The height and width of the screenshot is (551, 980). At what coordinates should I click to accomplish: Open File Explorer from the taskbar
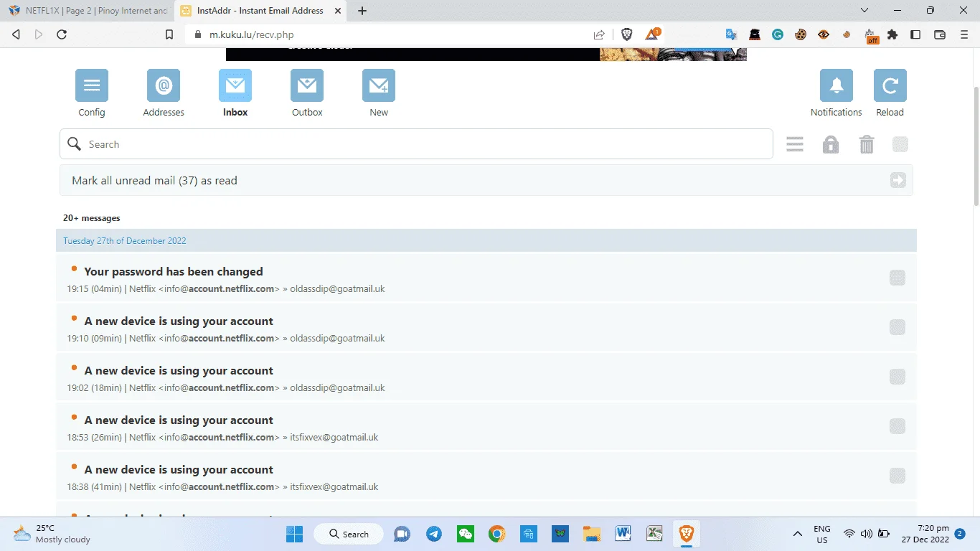[x=591, y=534]
